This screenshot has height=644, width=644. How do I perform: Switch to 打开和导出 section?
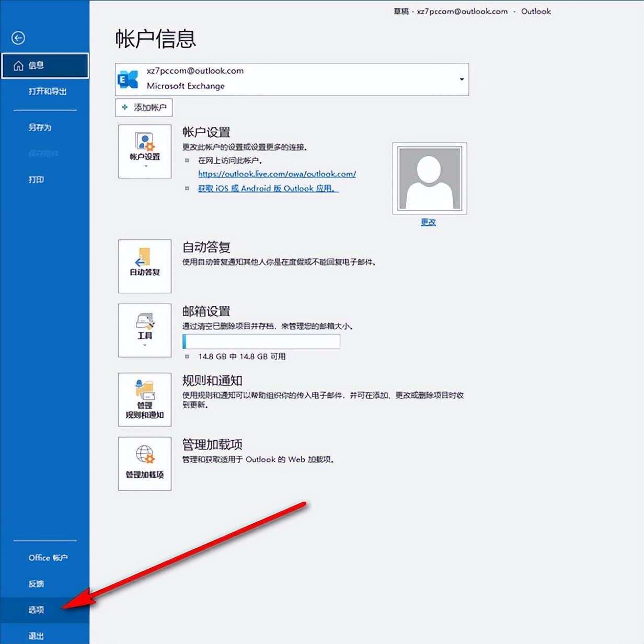pyautogui.click(x=43, y=91)
